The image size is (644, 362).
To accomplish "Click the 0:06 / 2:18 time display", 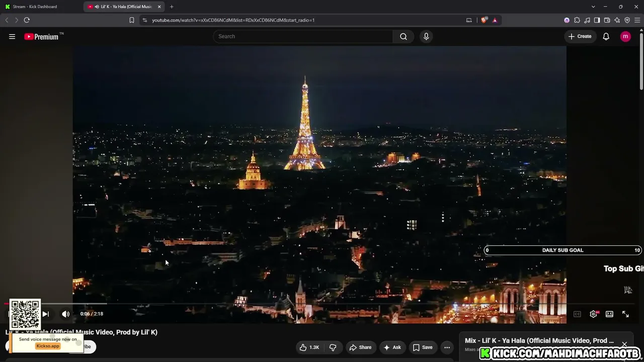I will [92, 314].
